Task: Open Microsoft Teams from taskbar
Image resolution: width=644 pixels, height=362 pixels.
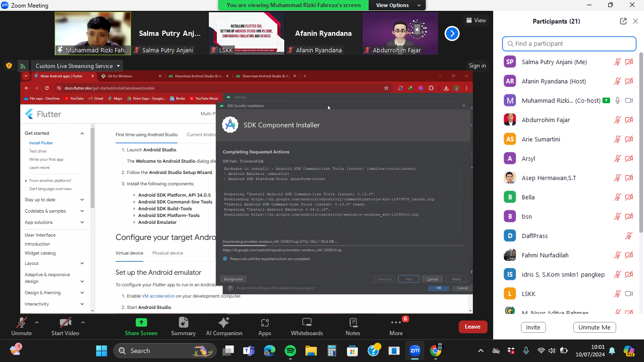Action: coord(248,351)
